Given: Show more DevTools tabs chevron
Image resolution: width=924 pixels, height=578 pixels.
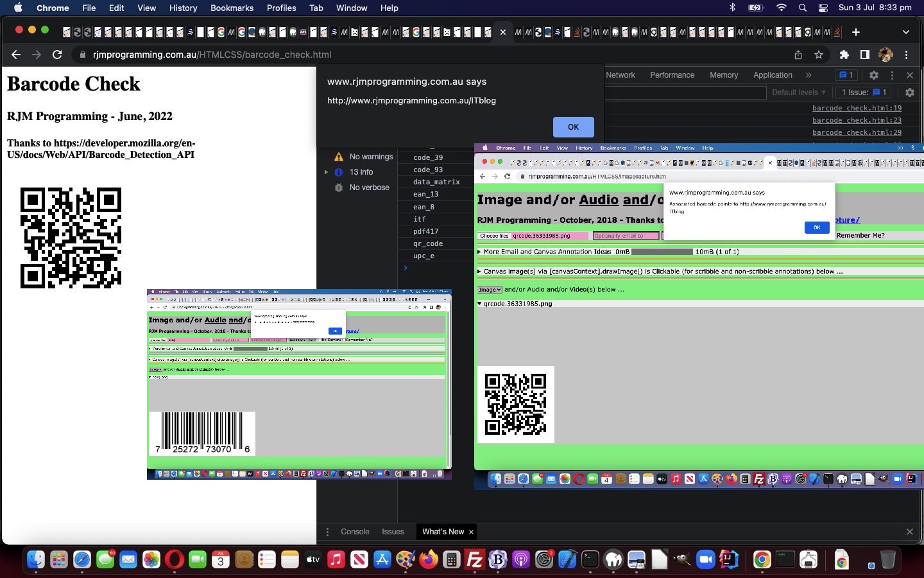Looking at the screenshot, I should pos(809,75).
